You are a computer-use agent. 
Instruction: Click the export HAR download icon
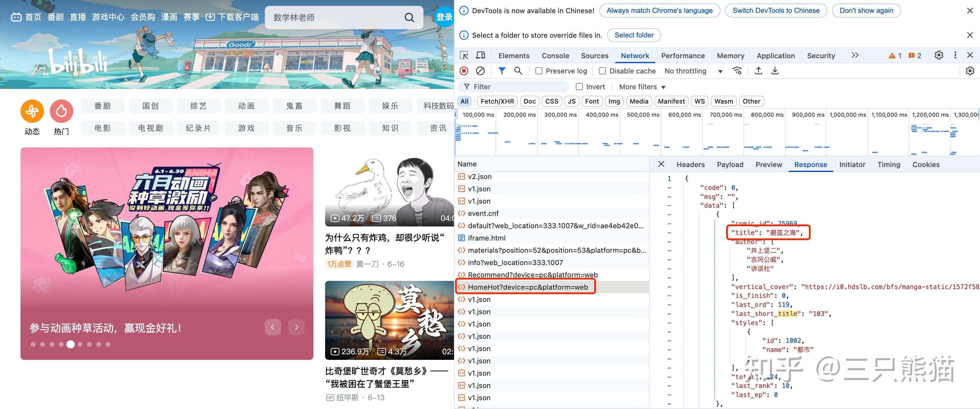775,71
